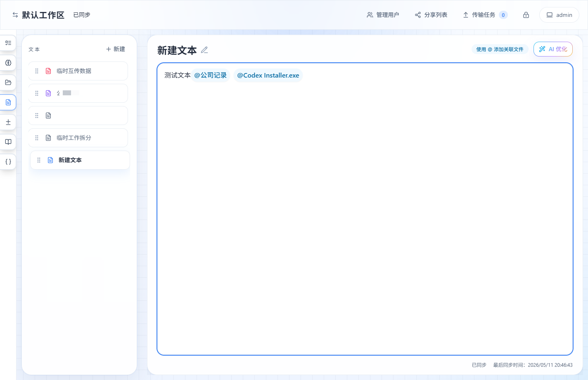588x380 pixels.
Task: Open 管理用户 user management
Action: [383, 15]
